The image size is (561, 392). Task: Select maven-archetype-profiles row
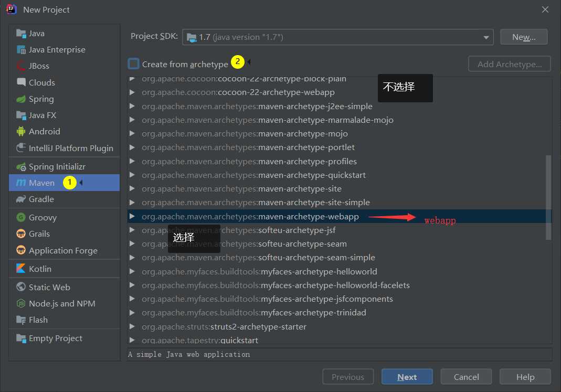[x=339, y=161]
